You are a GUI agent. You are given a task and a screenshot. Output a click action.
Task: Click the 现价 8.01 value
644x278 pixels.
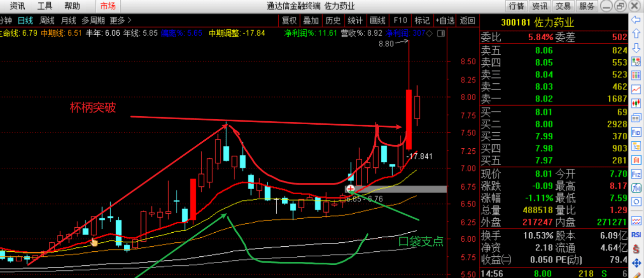(544, 174)
